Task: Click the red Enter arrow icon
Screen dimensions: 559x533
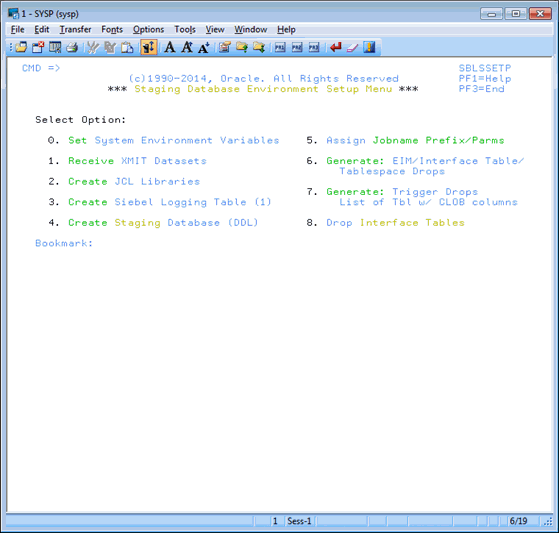Action: 335,47
